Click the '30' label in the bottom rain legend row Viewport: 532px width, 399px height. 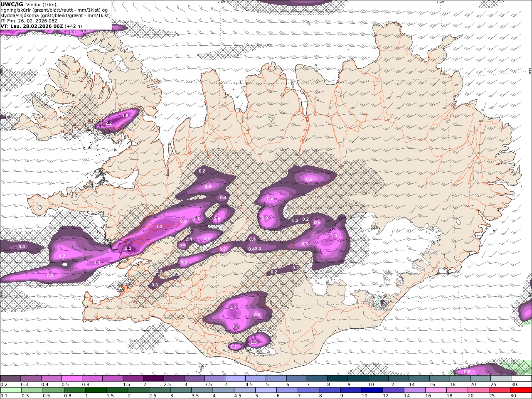(513, 396)
